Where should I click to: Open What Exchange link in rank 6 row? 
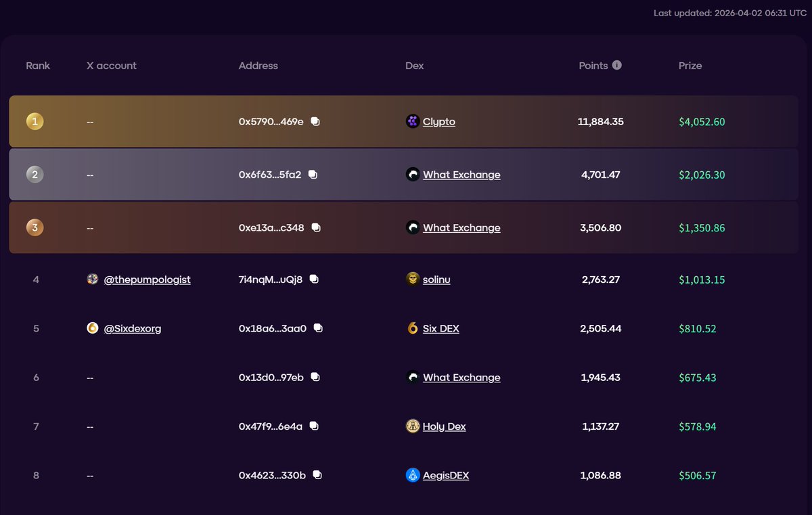[461, 378]
